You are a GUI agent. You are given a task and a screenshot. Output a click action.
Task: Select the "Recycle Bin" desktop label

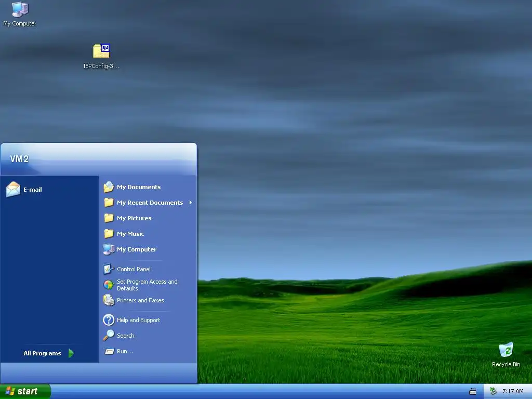[x=506, y=364]
